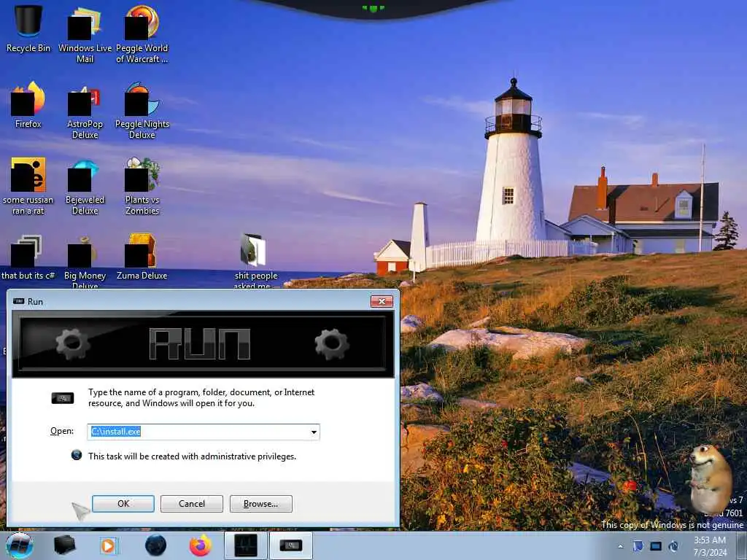Launch Firefox from the taskbar
The width and height of the screenshot is (747, 560).
pos(201,545)
